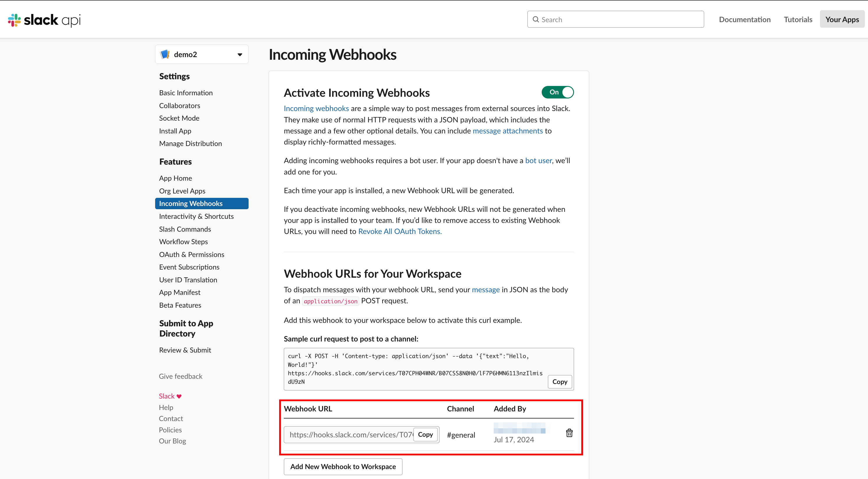Open Interactivity & Shortcuts
868x479 pixels.
click(196, 216)
